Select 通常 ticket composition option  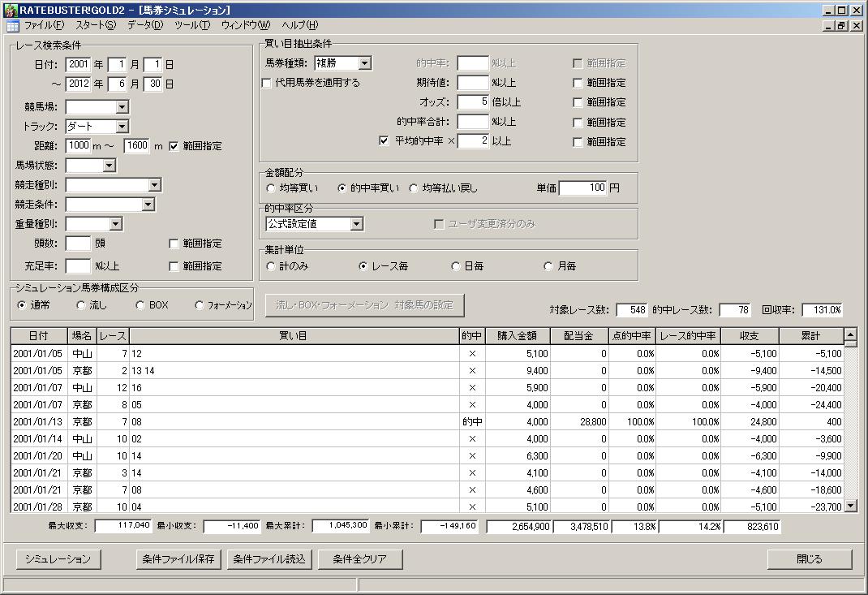22,305
